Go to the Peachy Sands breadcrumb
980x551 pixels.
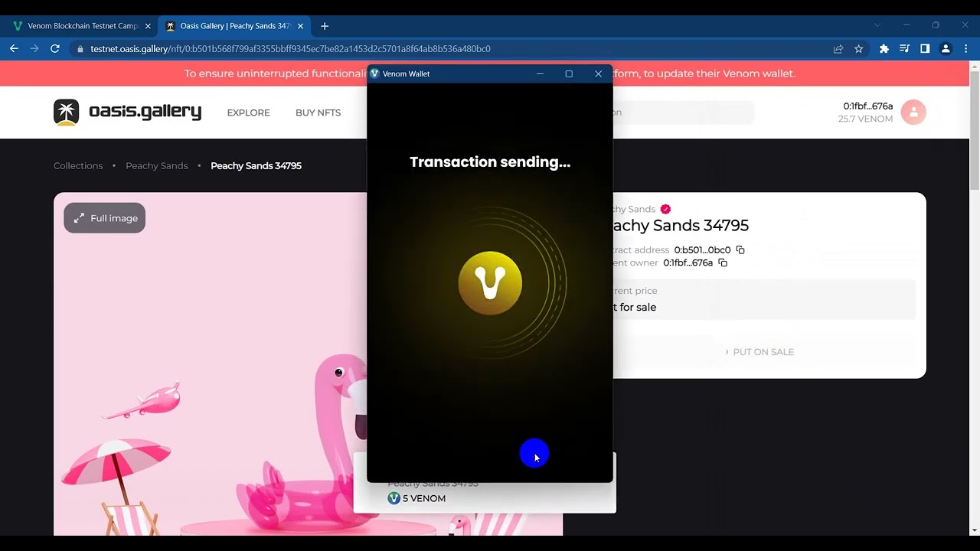coord(156,165)
